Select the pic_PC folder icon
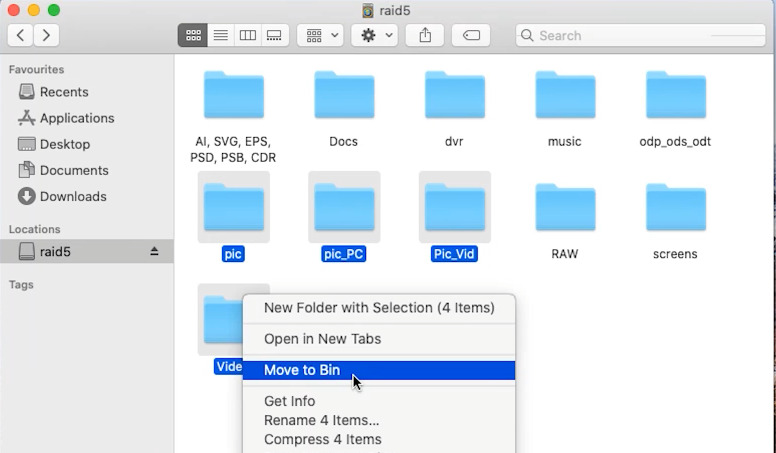Image resolution: width=776 pixels, height=453 pixels. (344, 207)
